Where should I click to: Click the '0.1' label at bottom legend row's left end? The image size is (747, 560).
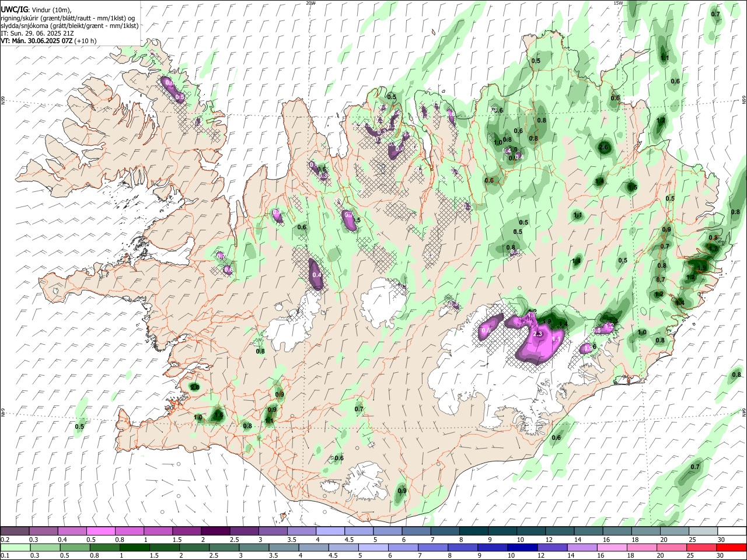5,556
